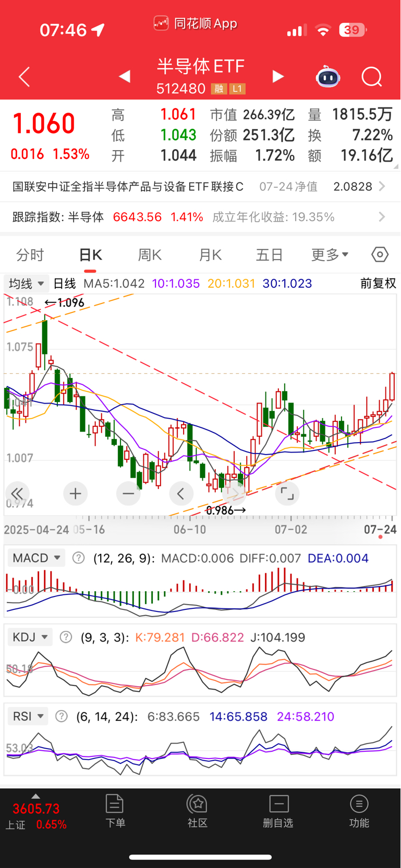Viewport: 401px width, 868px height.
Task: Open 下单 order icon
Action: 115,812
